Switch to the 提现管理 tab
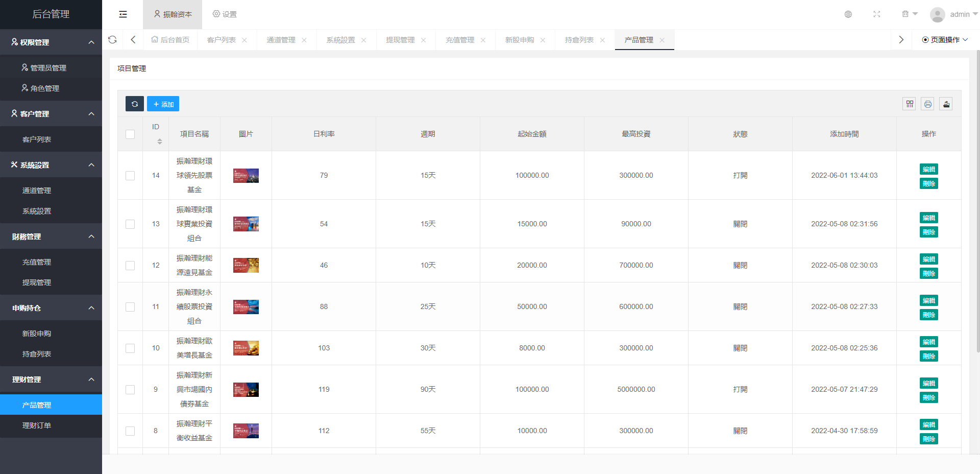Image resolution: width=980 pixels, height=474 pixels. tap(400, 40)
